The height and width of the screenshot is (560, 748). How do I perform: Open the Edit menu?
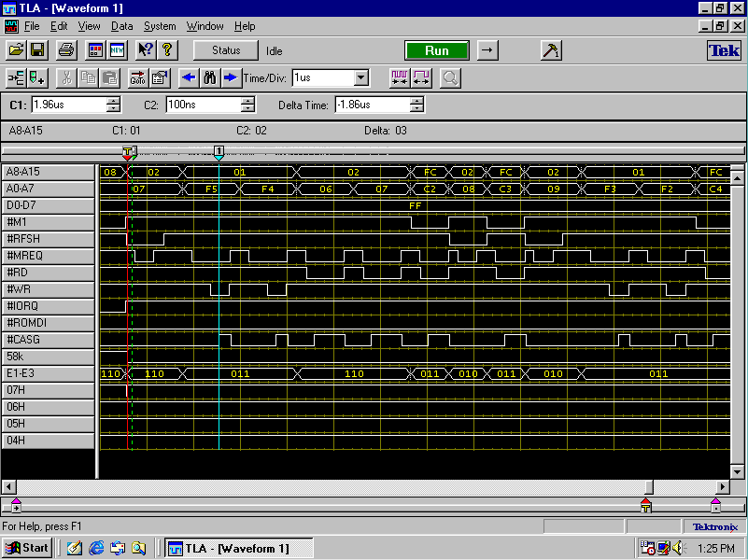(59, 26)
